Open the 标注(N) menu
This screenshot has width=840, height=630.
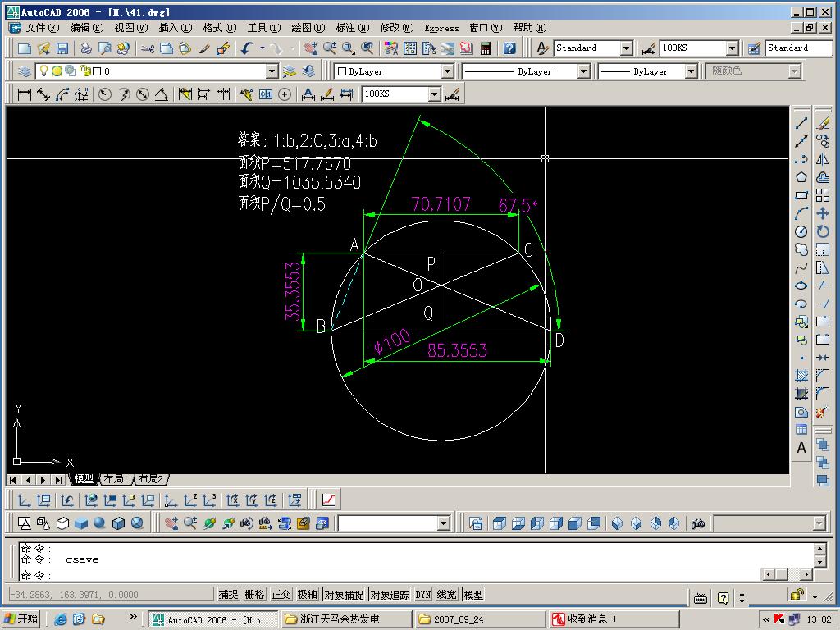click(353, 28)
